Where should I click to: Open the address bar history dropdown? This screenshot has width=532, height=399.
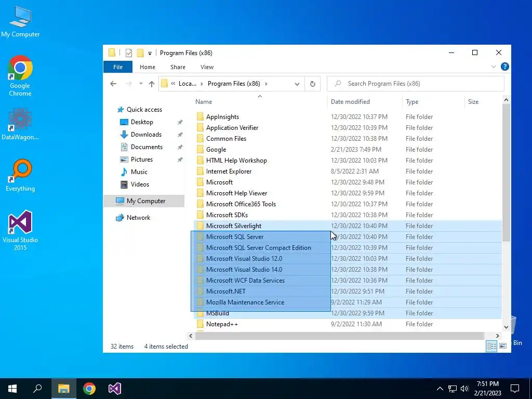click(297, 84)
